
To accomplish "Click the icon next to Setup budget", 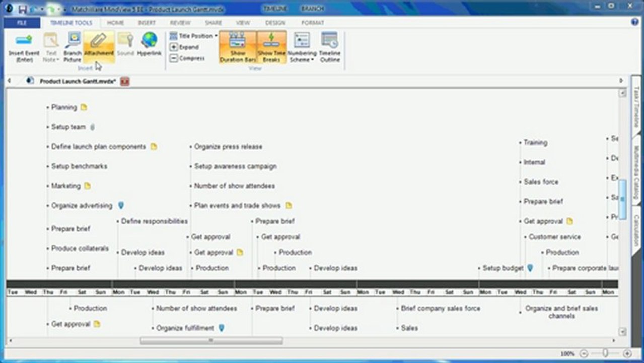I will [530, 268].
